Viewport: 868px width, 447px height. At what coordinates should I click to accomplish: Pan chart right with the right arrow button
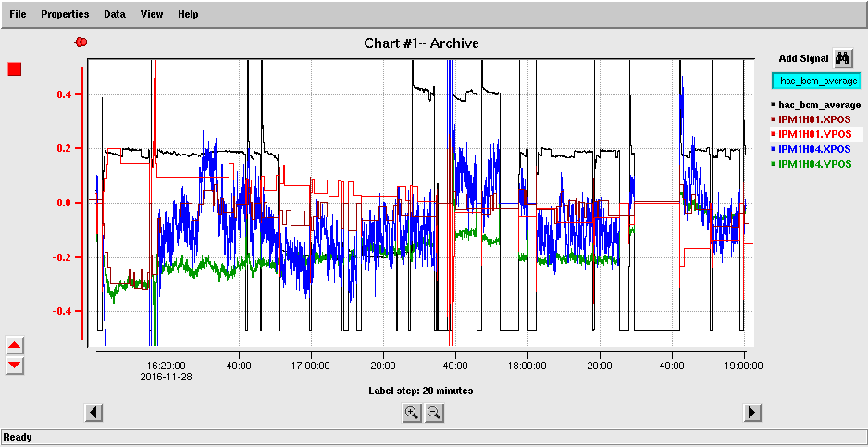pos(752,412)
